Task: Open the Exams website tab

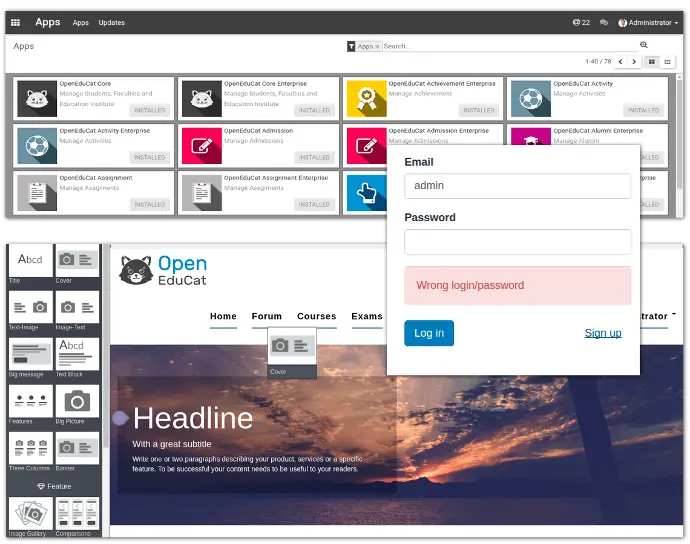Action: point(367,316)
